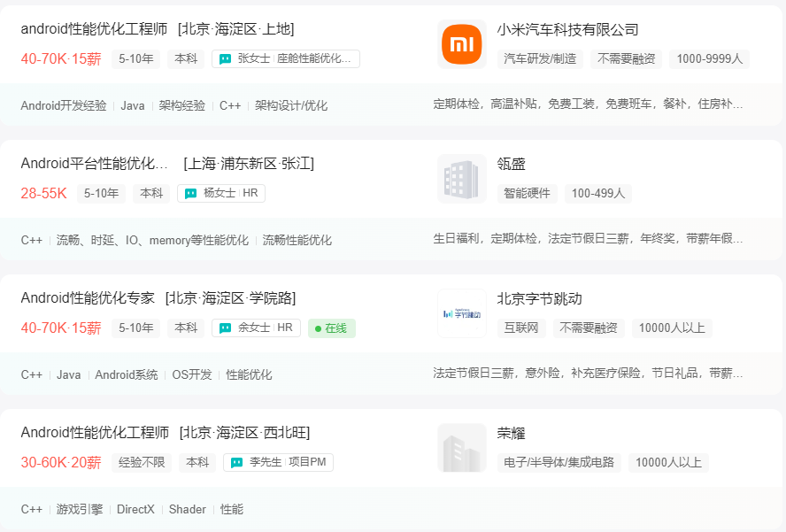
Task: Chat with 张女士 座舱性能优化
Action: pyautogui.click(x=286, y=58)
